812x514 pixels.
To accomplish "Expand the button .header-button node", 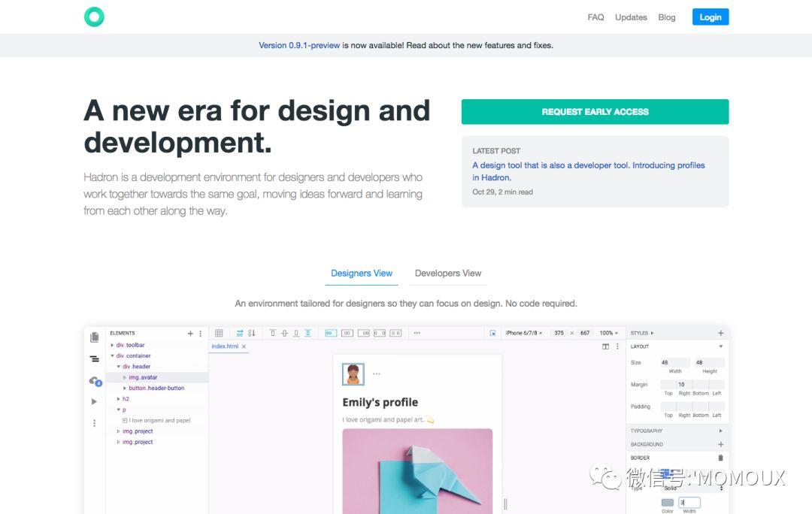I will (x=125, y=389).
